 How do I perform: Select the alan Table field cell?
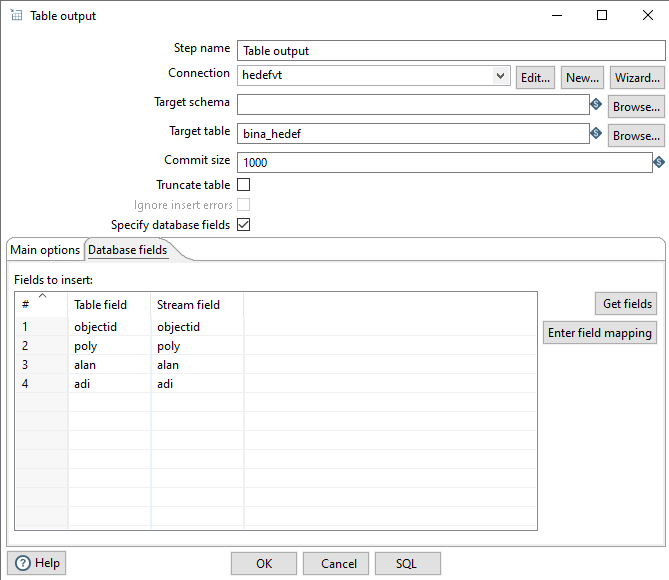pyautogui.click(x=109, y=365)
